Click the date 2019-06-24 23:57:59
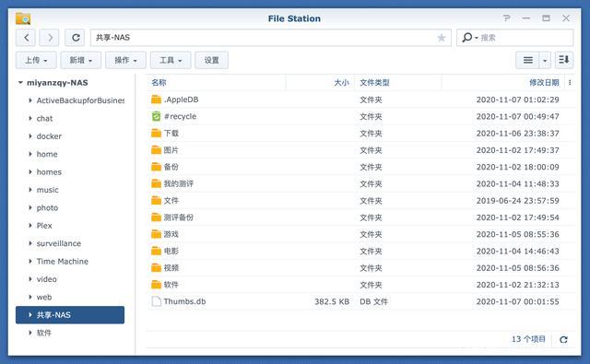The image size is (590, 364). click(518, 200)
